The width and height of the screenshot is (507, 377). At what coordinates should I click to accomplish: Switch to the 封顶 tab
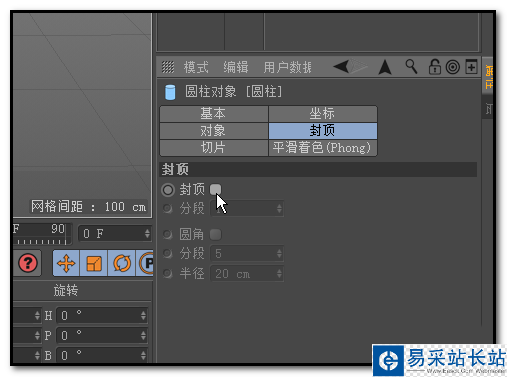click(x=323, y=131)
